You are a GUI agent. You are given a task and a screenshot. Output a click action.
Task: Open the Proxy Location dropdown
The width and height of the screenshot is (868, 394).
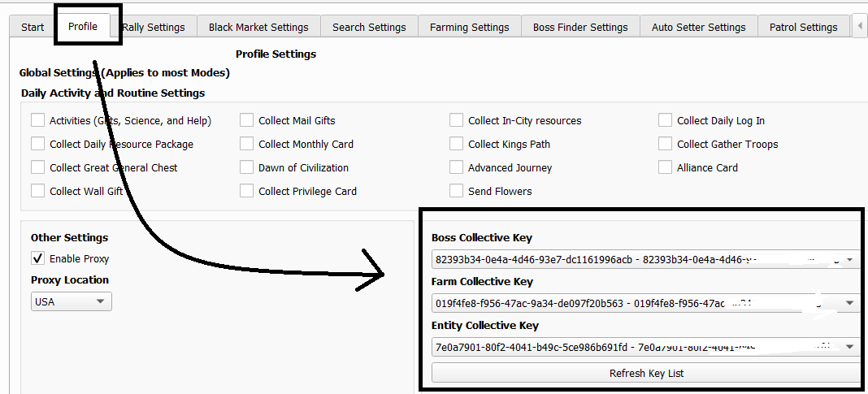(x=72, y=301)
